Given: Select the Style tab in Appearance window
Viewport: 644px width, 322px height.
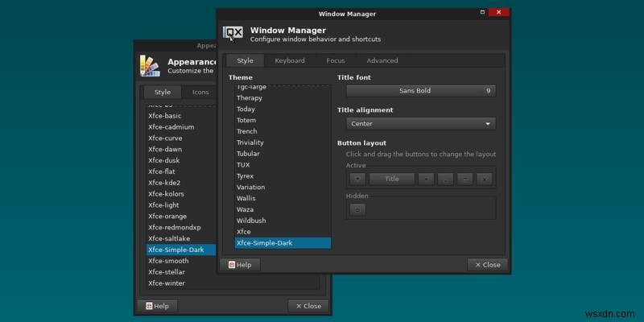Looking at the screenshot, I should click(x=163, y=93).
